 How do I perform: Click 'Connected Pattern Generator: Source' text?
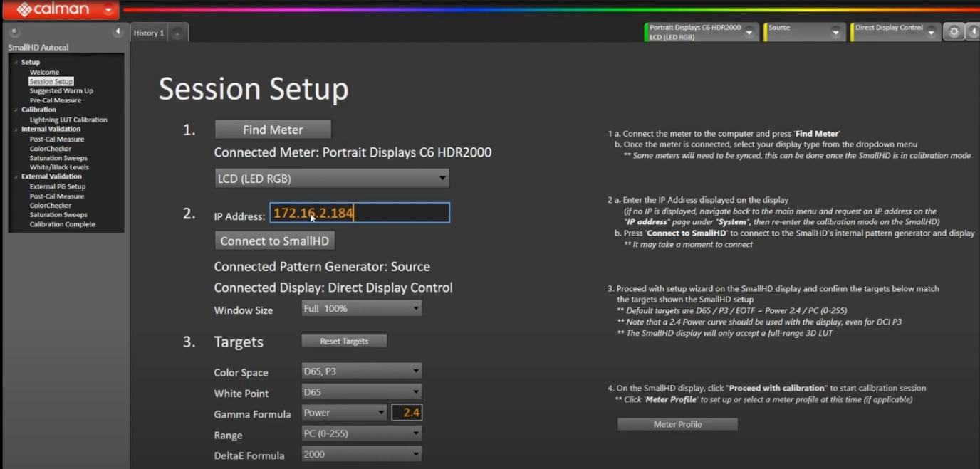pyautogui.click(x=322, y=267)
